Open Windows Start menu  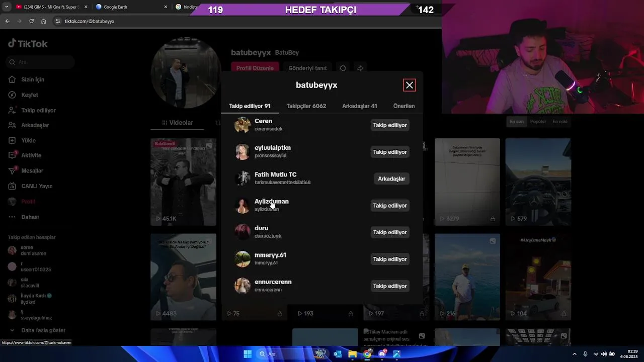click(248, 354)
